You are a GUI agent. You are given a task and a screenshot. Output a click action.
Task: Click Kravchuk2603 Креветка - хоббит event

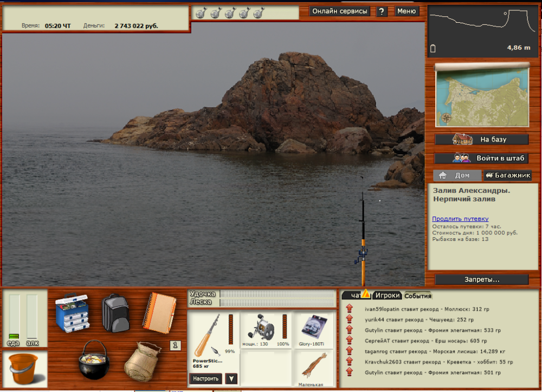438,362
